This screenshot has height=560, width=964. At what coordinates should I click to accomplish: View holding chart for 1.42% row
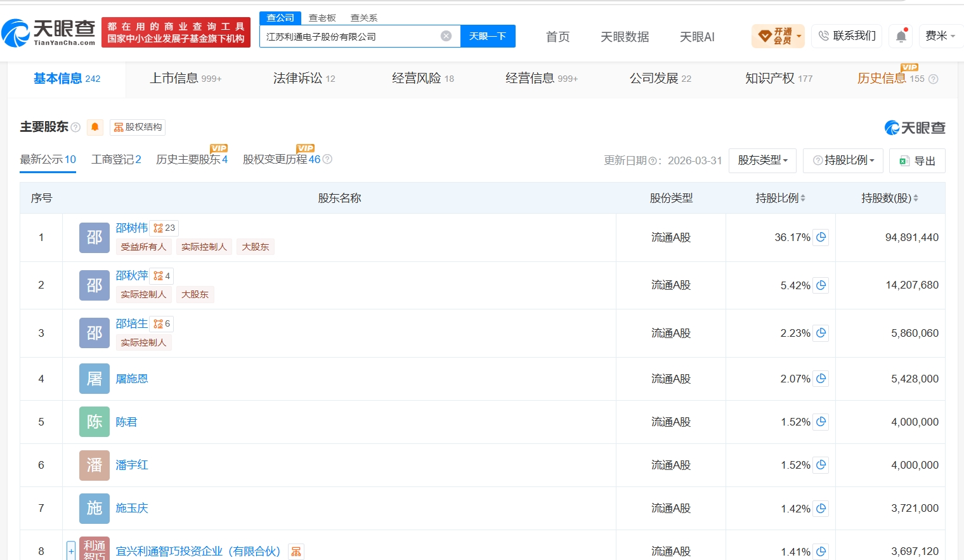pyautogui.click(x=821, y=508)
